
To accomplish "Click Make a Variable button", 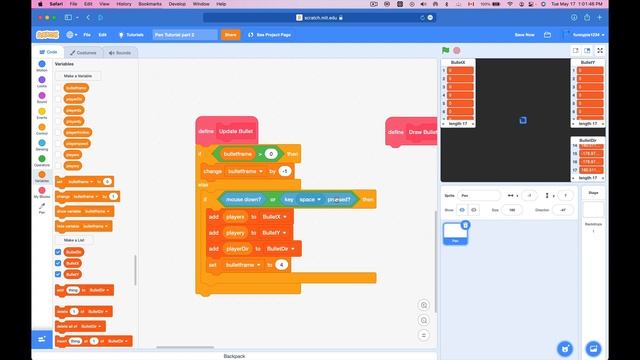I will point(78,76).
